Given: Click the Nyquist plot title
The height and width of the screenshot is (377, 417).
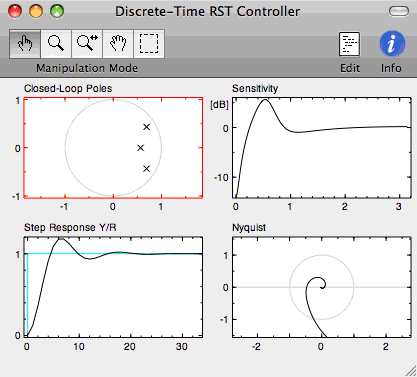Looking at the screenshot, I should [249, 228].
